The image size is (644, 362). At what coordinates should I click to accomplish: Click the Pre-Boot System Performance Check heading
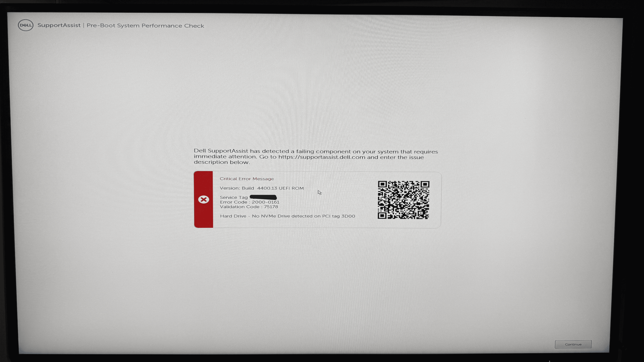(145, 26)
